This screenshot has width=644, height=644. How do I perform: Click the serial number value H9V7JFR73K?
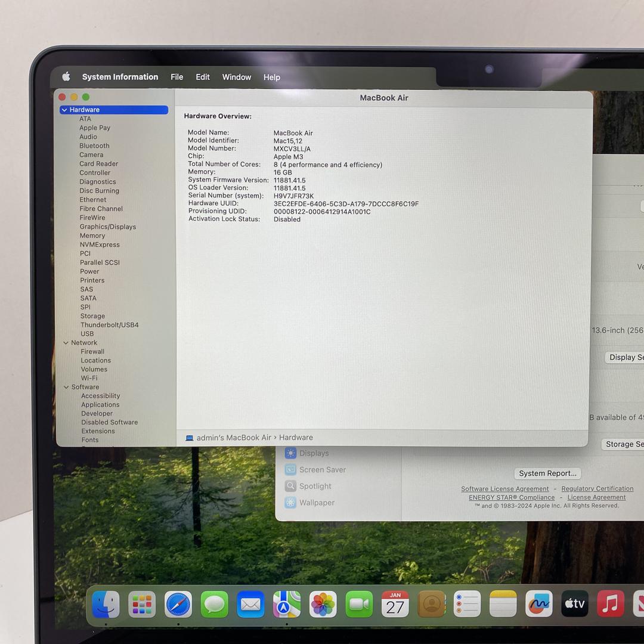point(293,196)
